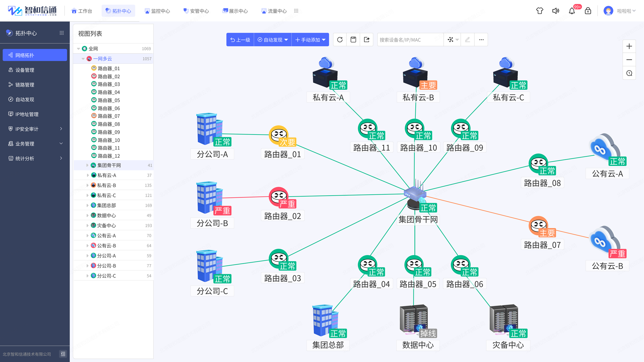Switch to the 监控中心 tab
Screen dimensions: 644x362
coord(157,11)
